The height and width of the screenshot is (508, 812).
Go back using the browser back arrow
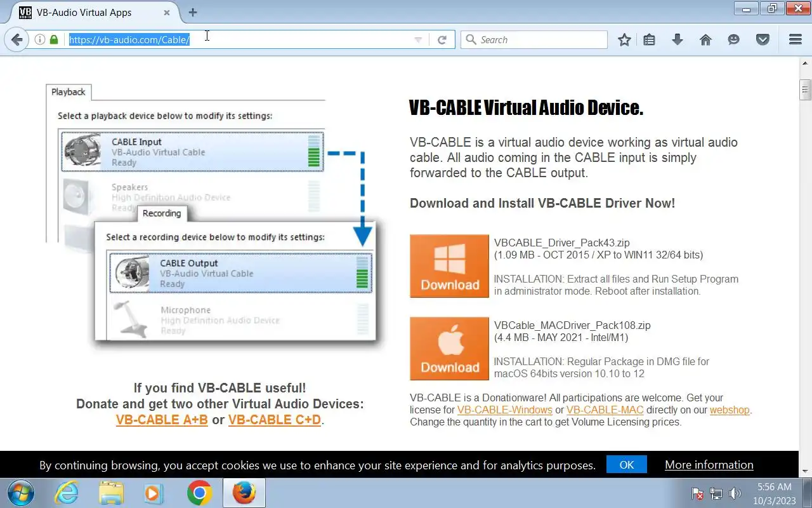click(16, 39)
